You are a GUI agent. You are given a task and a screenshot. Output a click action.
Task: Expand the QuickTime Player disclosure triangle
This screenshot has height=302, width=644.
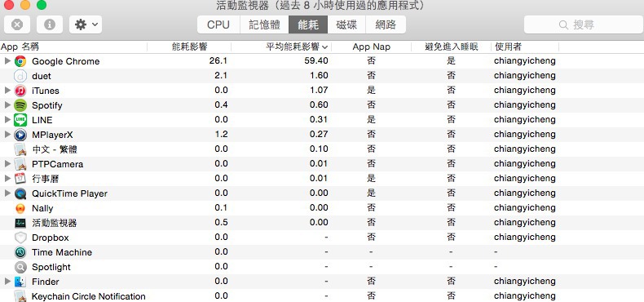7,193
